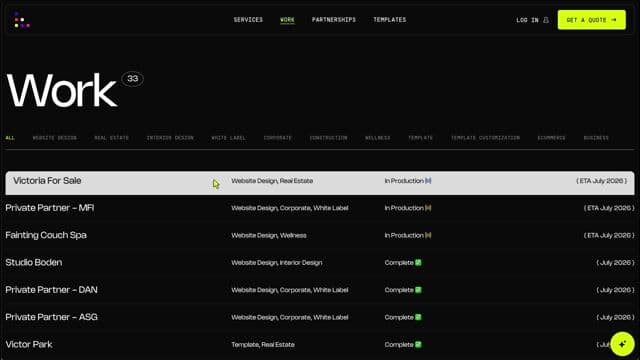
Task: Click the Get a Quote button
Action: click(x=591, y=20)
